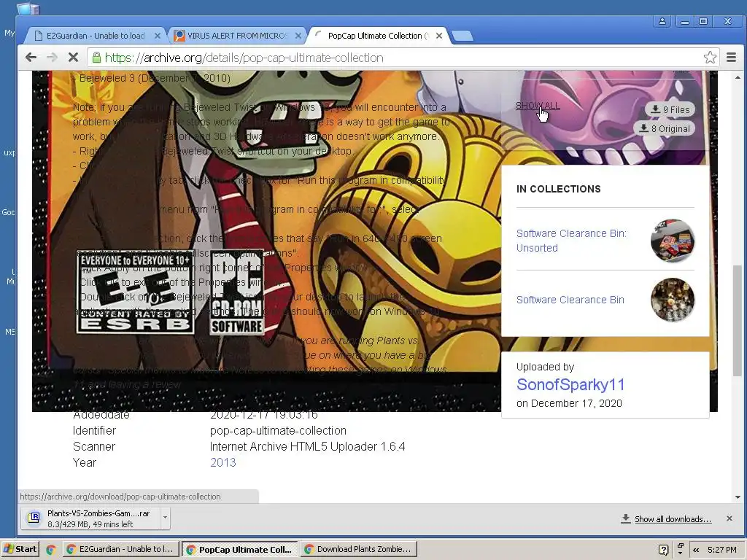The height and width of the screenshot is (560, 747).
Task: Switch to VIRUS ALERT FROM MICROSOFT tab
Action: 237,36
